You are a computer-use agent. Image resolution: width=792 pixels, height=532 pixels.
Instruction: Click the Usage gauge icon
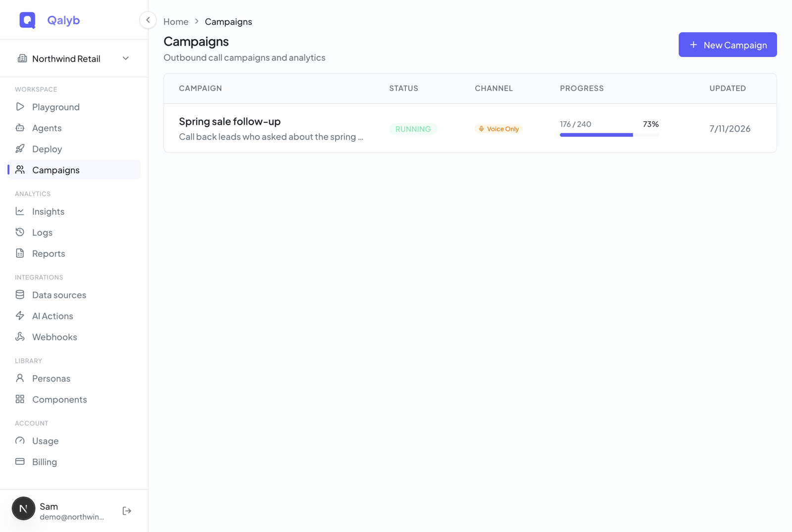[x=20, y=440]
